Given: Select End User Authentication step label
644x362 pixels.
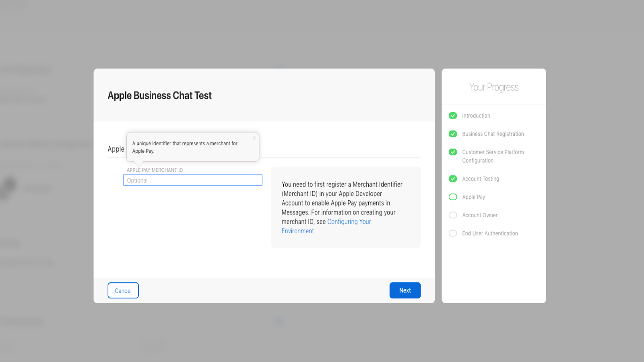Looking at the screenshot, I should click(490, 233).
